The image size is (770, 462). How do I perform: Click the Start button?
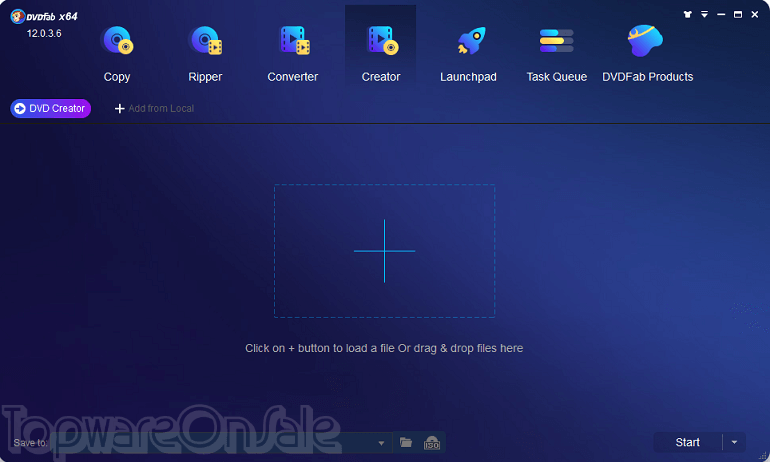pos(688,442)
